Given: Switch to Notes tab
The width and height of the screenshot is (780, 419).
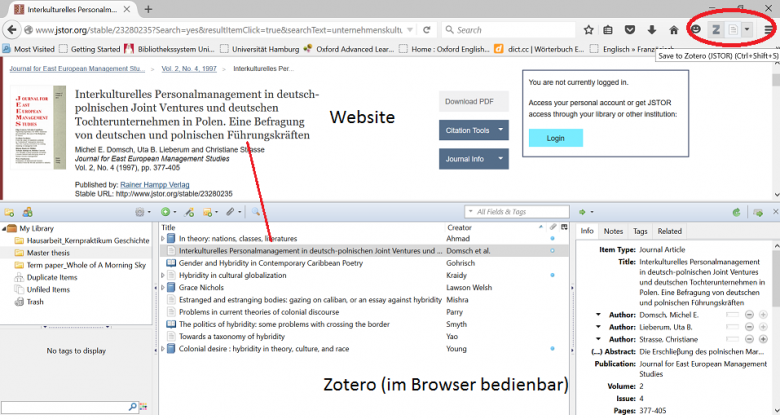Looking at the screenshot, I should [613, 231].
